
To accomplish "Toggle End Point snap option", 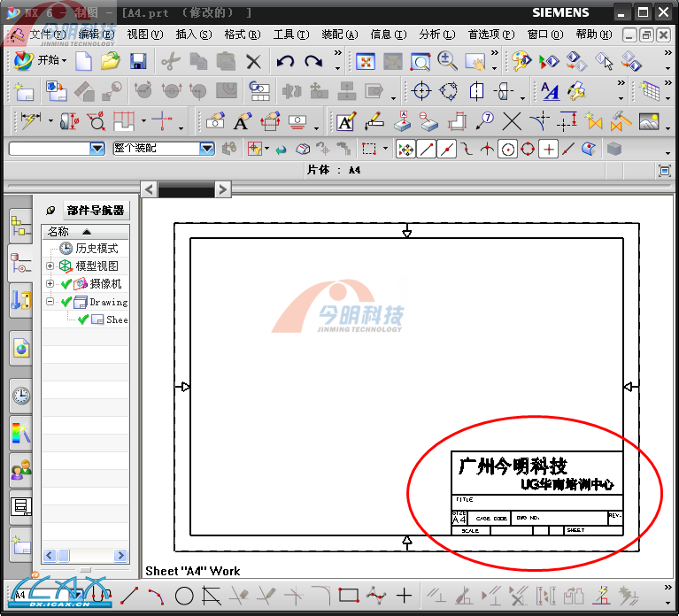I will (426, 150).
